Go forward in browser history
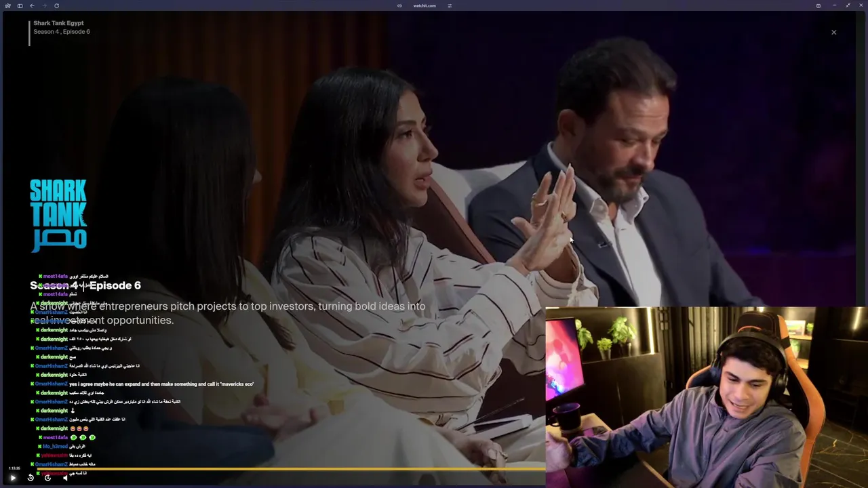 pos(44,5)
